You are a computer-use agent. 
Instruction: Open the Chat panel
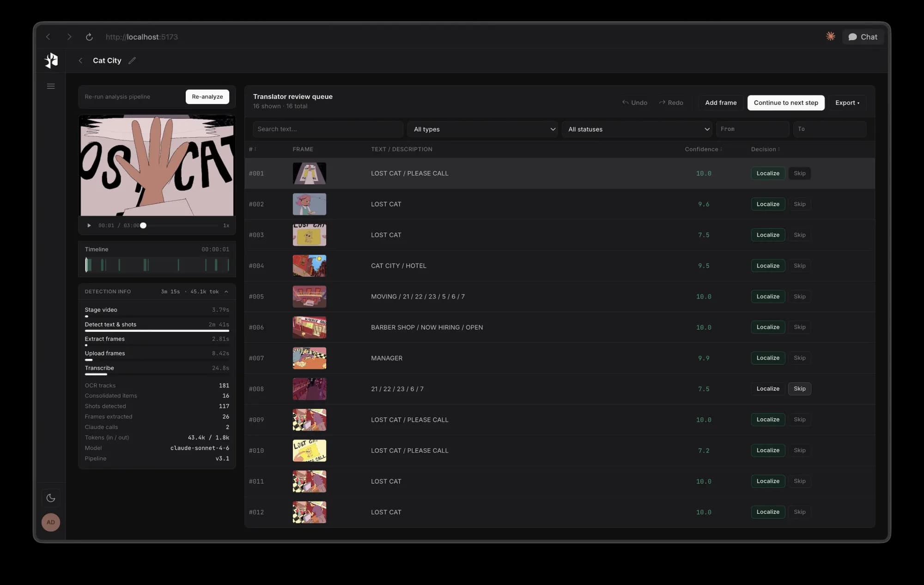[x=863, y=37]
